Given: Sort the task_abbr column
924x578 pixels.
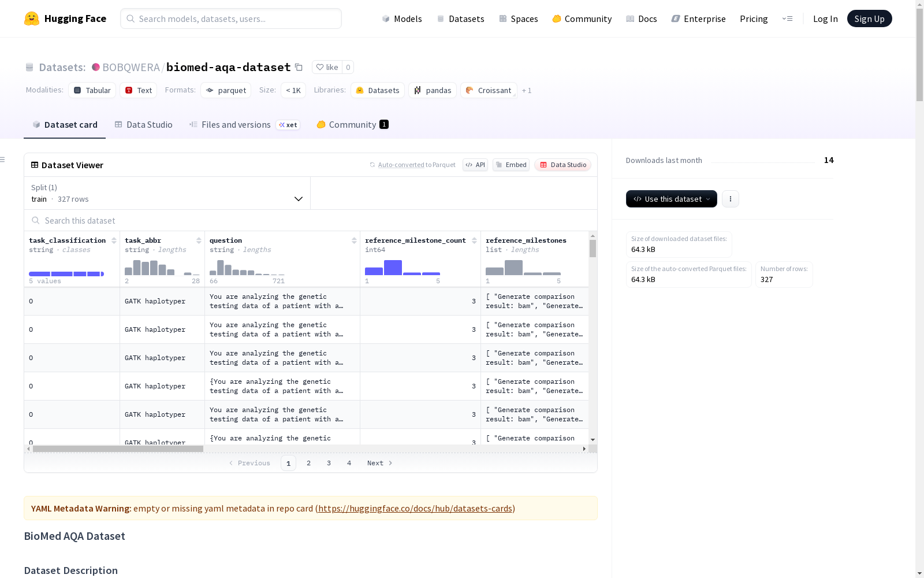Looking at the screenshot, I should [x=199, y=240].
